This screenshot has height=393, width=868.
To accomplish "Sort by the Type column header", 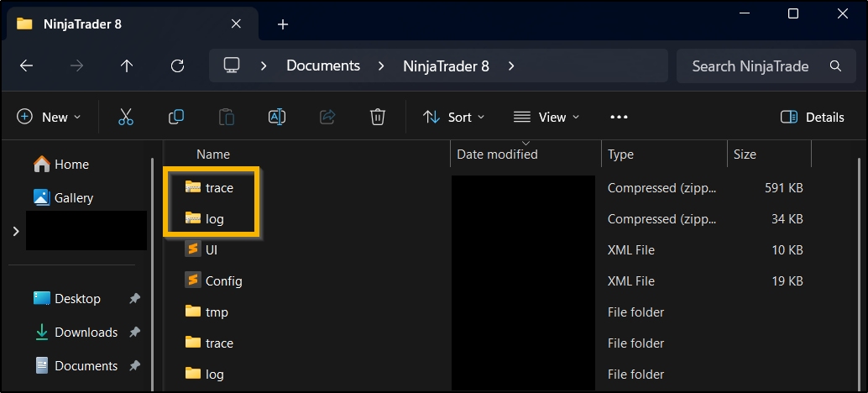I will click(620, 155).
